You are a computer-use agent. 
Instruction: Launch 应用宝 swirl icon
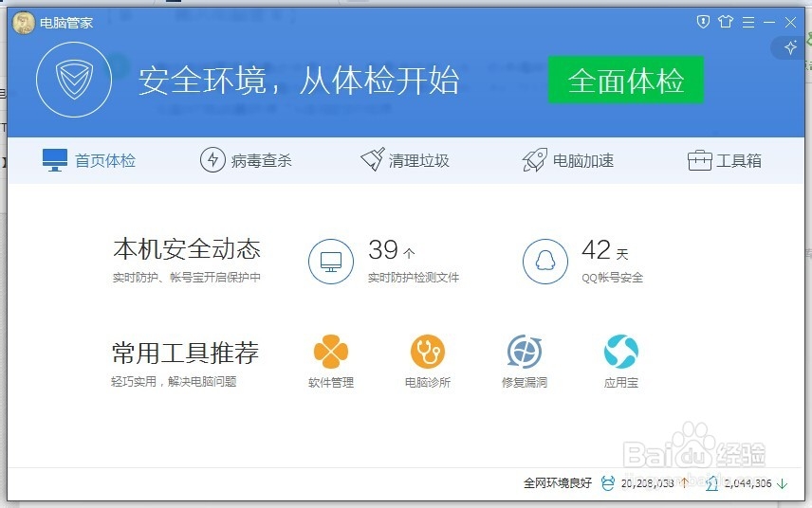pyautogui.click(x=621, y=352)
